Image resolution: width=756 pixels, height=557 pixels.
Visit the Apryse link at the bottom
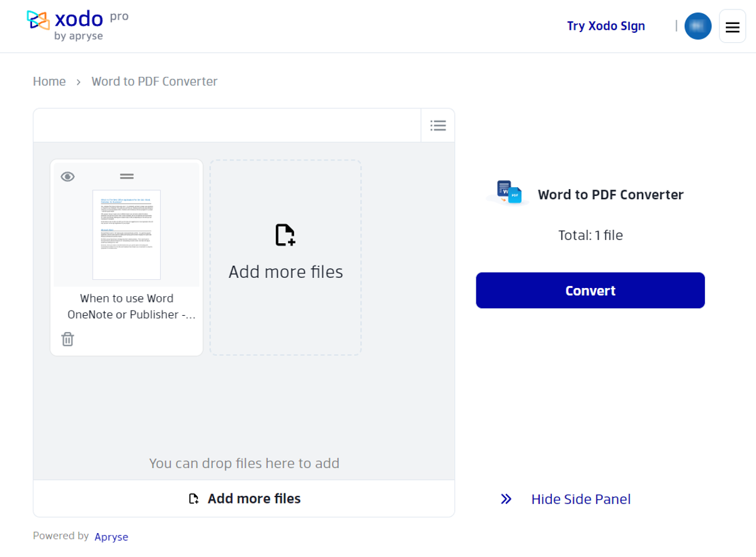(112, 536)
